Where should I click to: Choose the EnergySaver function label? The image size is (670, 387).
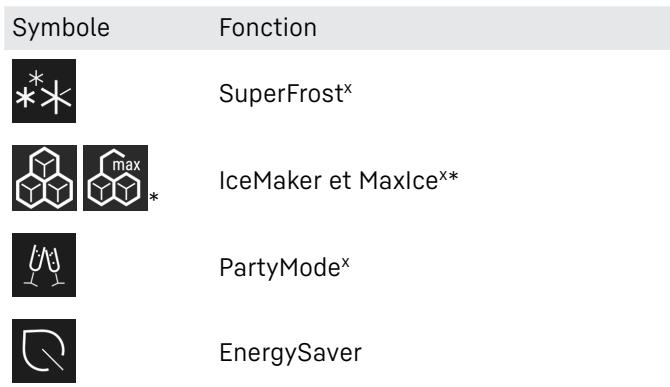[x=291, y=353]
